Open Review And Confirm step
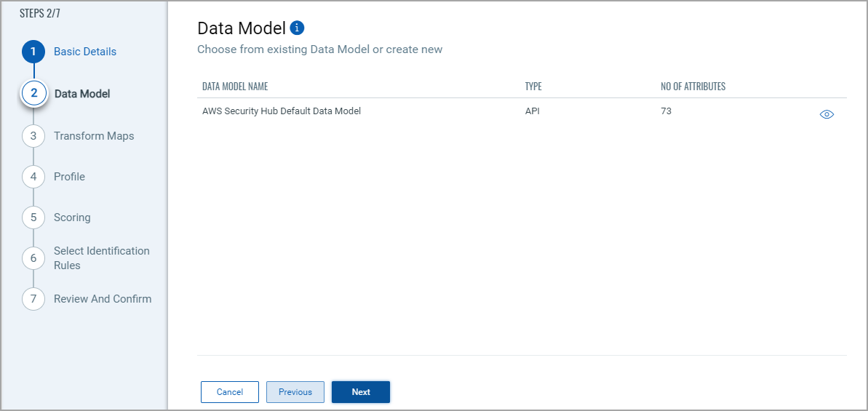 [103, 299]
